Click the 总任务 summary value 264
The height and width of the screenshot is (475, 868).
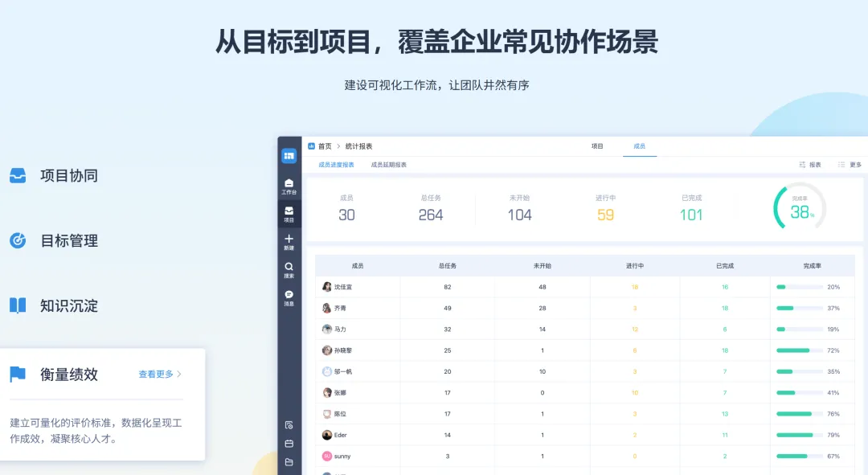tap(431, 215)
